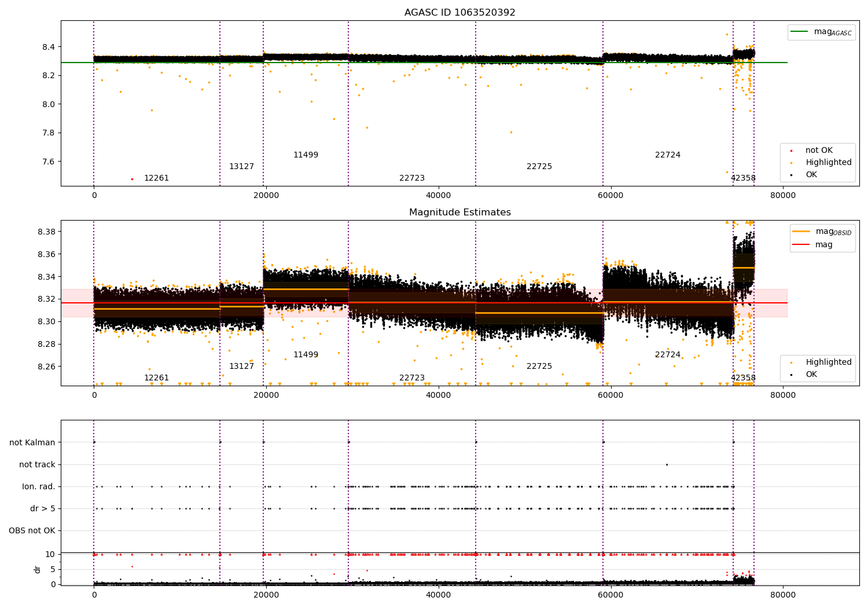Click the 'Ion. rad.' axis label
The image size is (868, 608).
pyautogui.click(x=39, y=487)
